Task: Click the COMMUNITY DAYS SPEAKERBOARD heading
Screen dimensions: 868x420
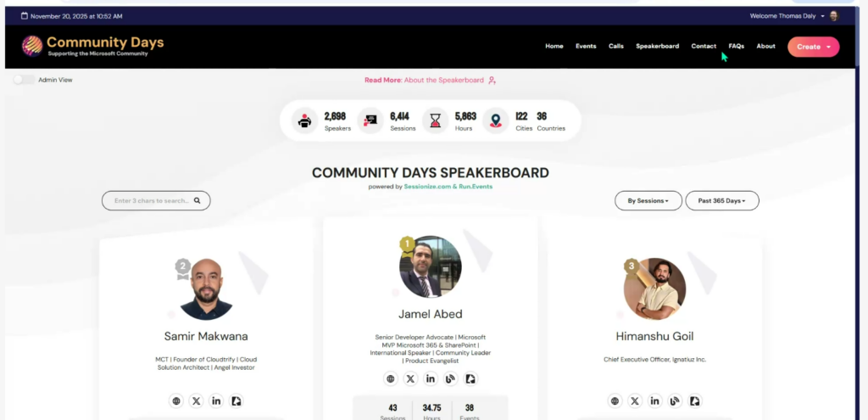Action: click(430, 173)
